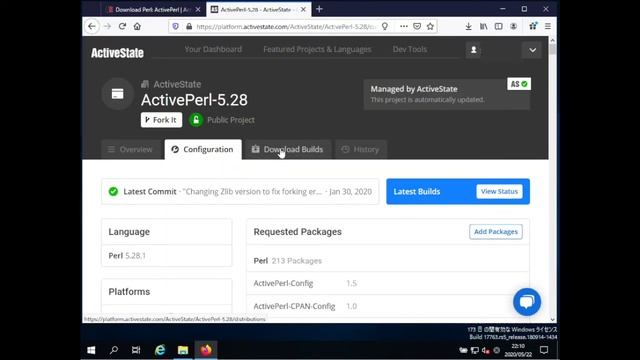Screen dimensions: 640x360
Task: Click the extension gift icon in the toolbar
Action: 533,27
